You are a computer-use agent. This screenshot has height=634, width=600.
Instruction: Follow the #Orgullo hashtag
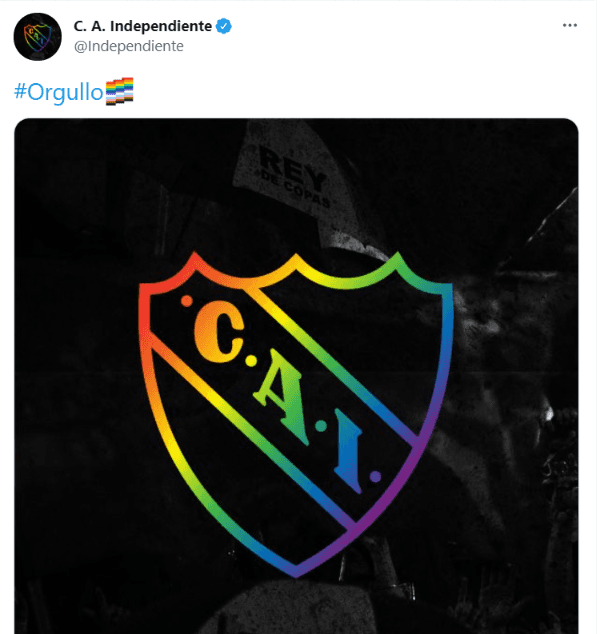[x=59, y=92]
